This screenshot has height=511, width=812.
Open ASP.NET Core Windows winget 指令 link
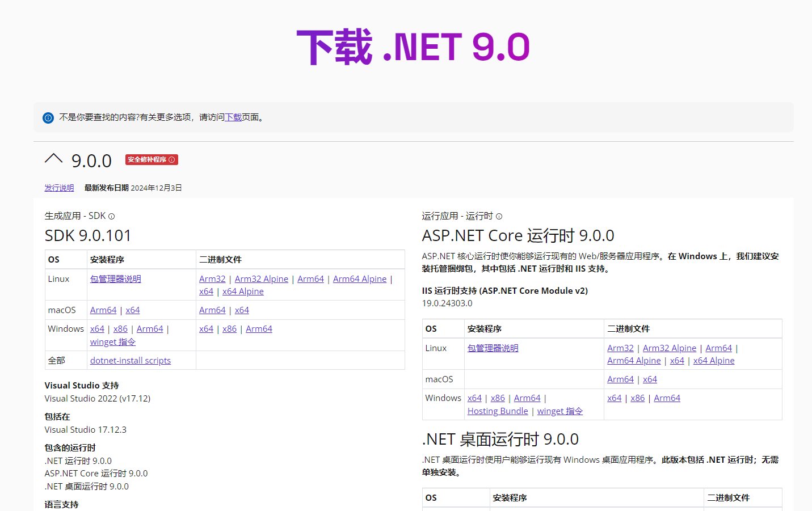pos(560,411)
